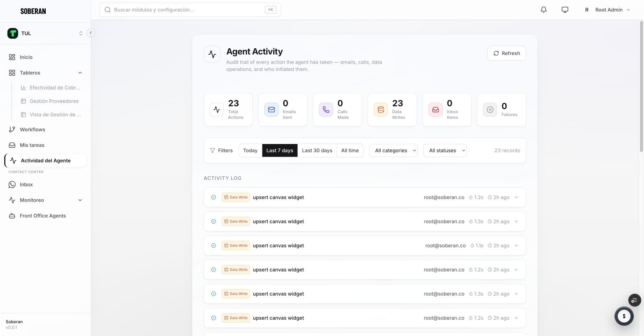Click the Emails Sent envelope icon
This screenshot has width=644, height=336.
pos(271,110)
